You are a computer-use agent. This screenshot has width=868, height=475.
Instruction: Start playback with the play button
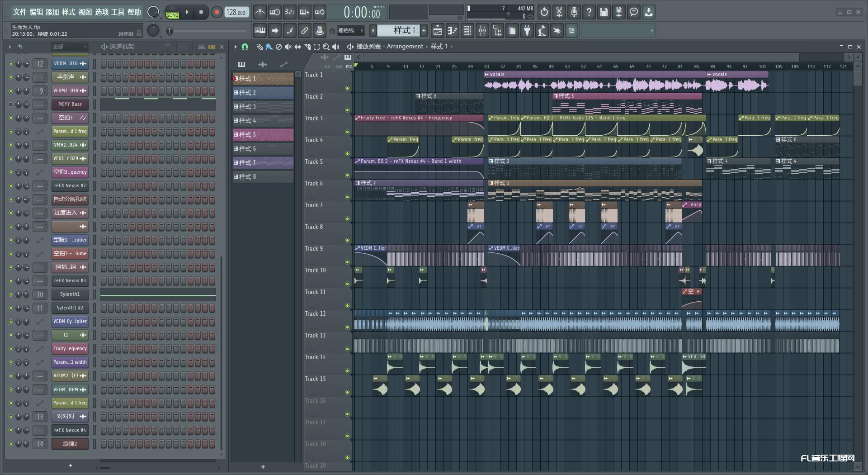(187, 12)
